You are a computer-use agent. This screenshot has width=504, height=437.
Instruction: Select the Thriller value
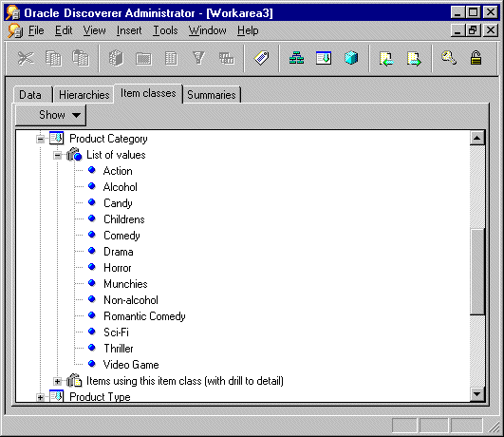click(119, 349)
